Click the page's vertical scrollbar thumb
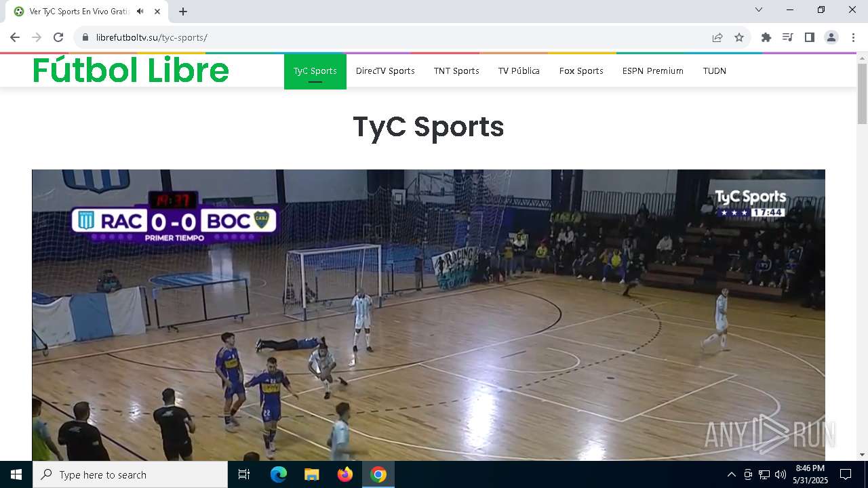The width and height of the screenshot is (868, 488). click(x=863, y=94)
